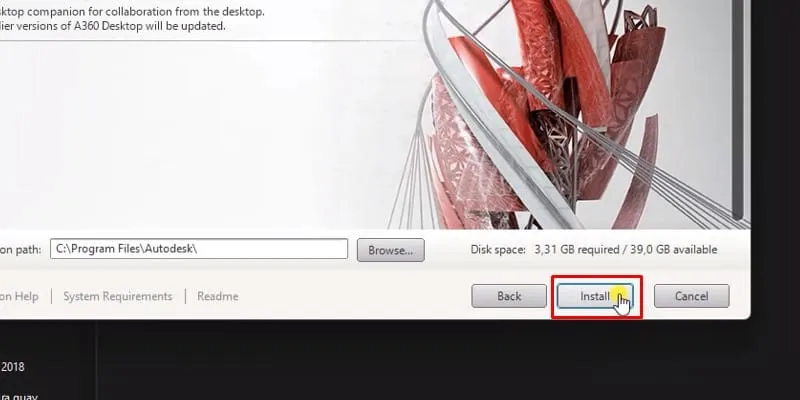Select the '2018' item in background window
Screen dimensions: 800x400
[13, 367]
